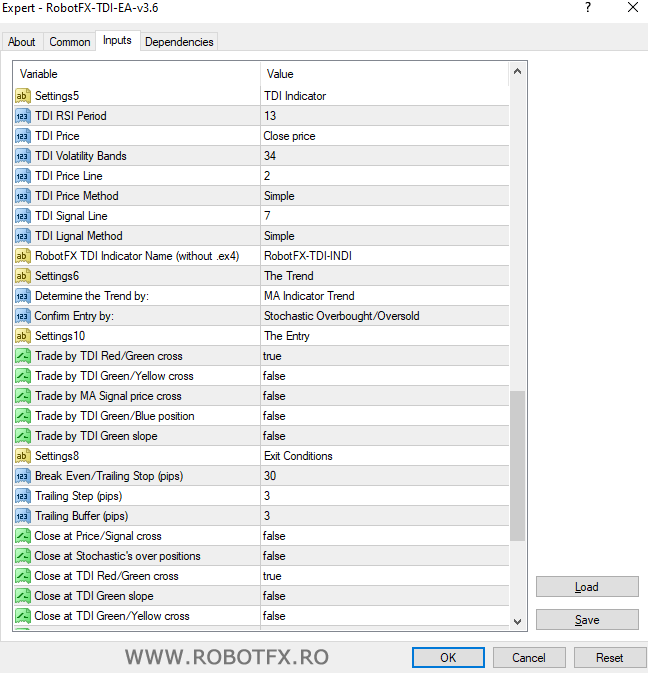Click the string icon beside Settings5
The height and width of the screenshot is (673, 648).
(x=23, y=96)
